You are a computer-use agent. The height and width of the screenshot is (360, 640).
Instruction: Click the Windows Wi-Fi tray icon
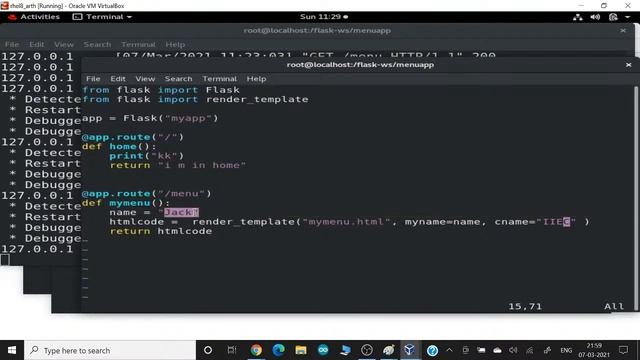click(x=529, y=350)
